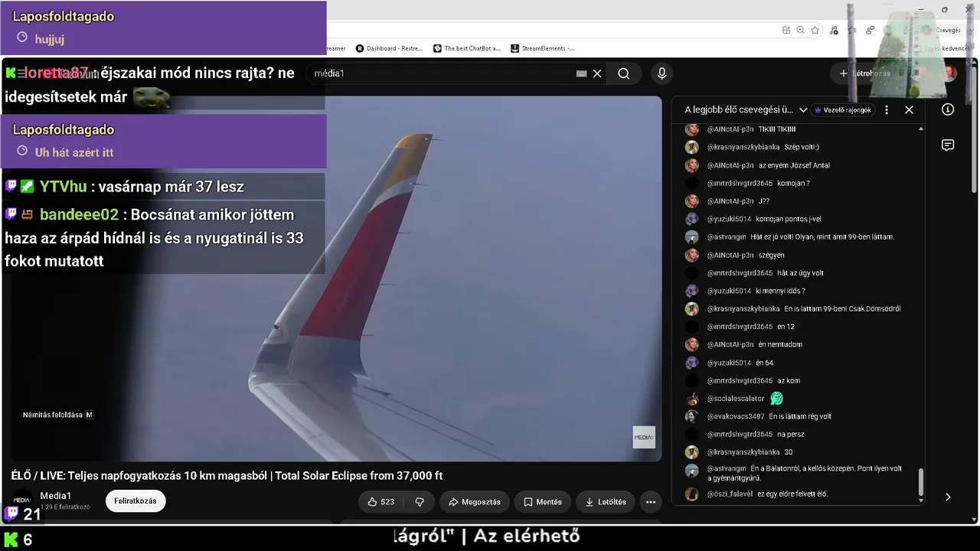The width and height of the screenshot is (980, 551).
Task: Clear the search text with the X icon
Action: pos(597,73)
